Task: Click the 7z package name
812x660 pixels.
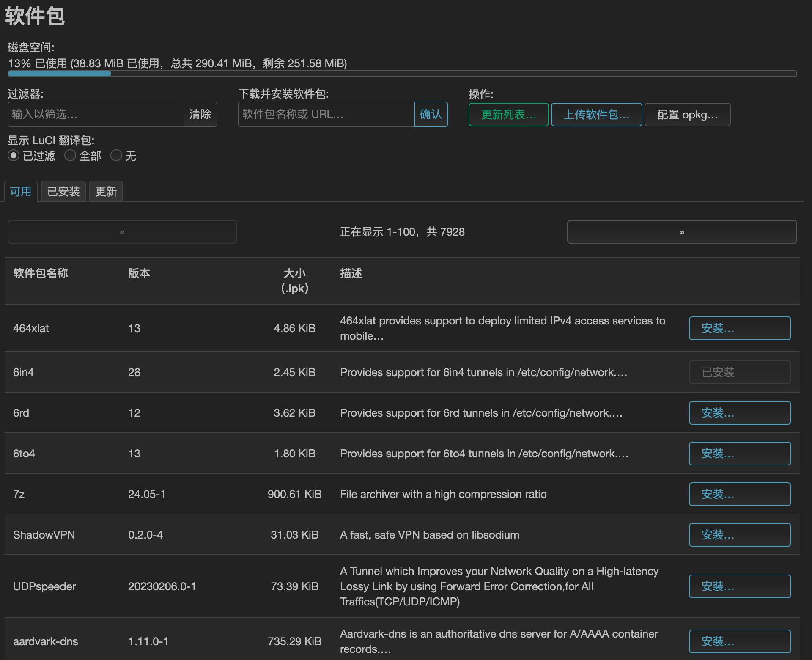Action: click(19, 494)
